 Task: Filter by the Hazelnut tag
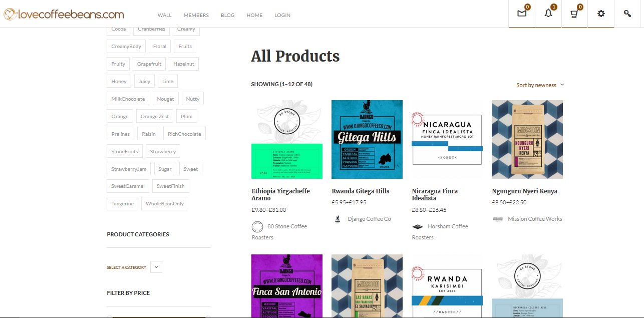(184, 64)
